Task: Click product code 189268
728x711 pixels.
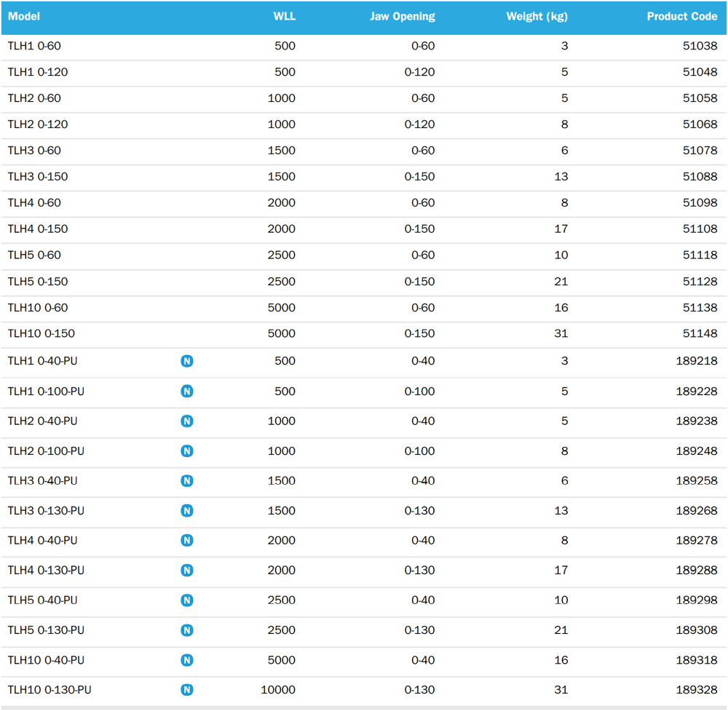Action: click(697, 511)
